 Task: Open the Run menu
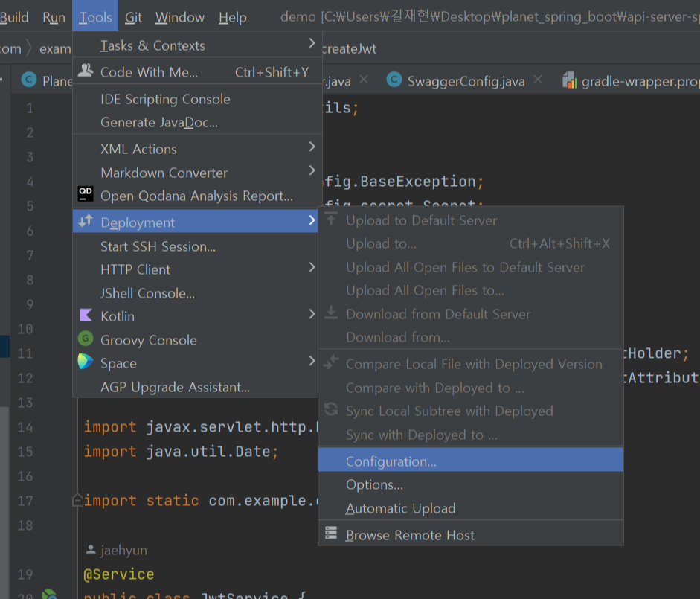coord(54,17)
